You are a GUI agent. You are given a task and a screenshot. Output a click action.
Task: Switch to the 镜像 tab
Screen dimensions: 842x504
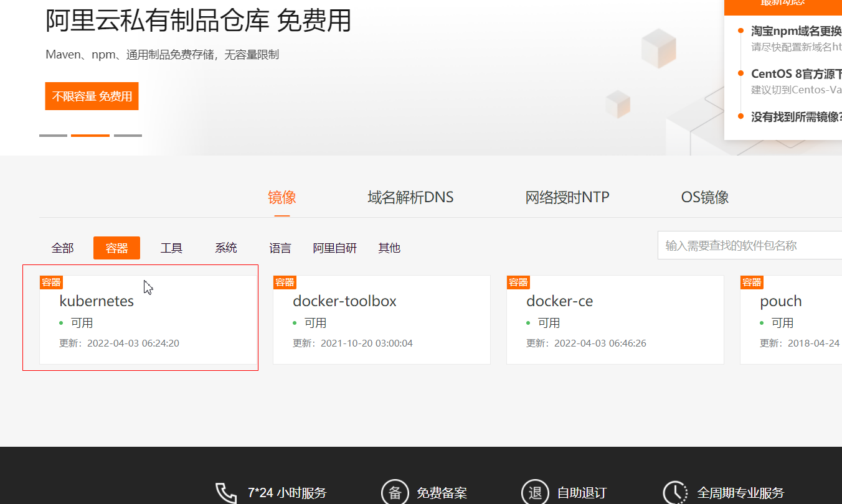[282, 198]
